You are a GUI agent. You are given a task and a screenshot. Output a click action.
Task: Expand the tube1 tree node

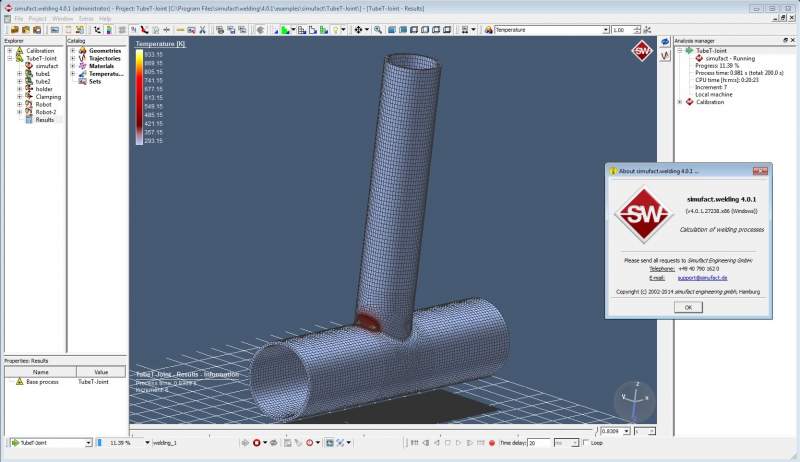(19, 74)
